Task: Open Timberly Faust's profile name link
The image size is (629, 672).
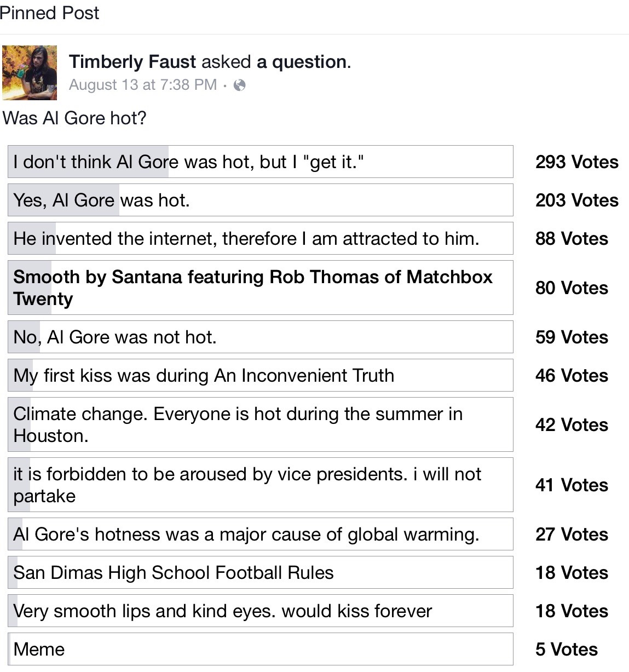Action: [132, 62]
